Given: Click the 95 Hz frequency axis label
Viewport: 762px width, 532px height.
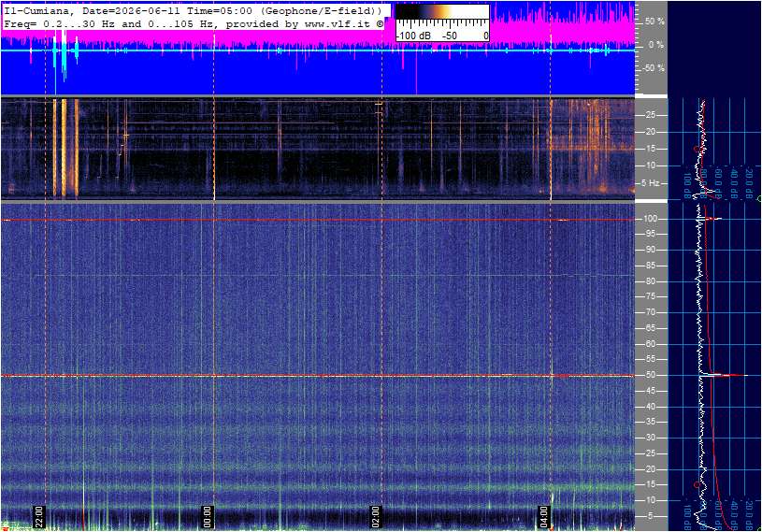Looking at the screenshot, I should pyautogui.click(x=650, y=234).
